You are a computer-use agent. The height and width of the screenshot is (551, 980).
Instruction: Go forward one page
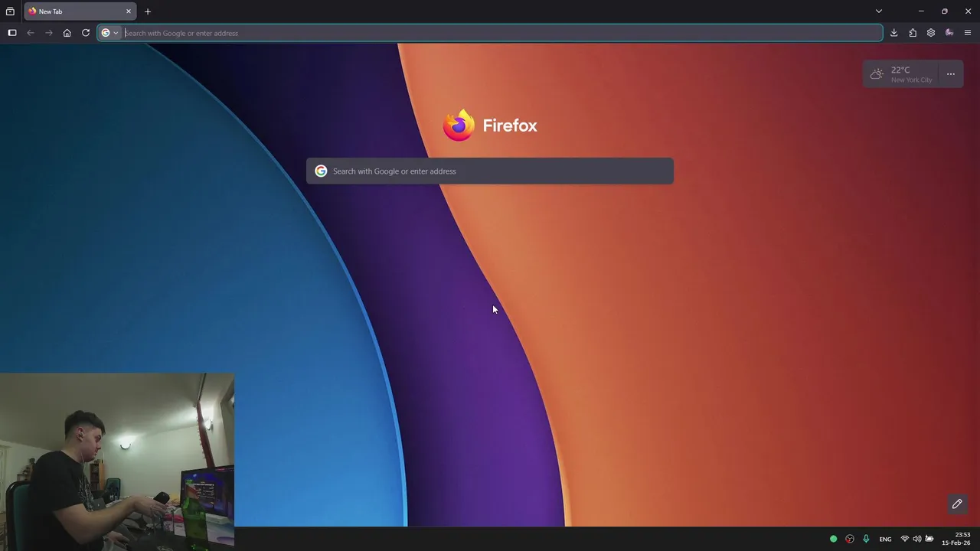coord(49,33)
